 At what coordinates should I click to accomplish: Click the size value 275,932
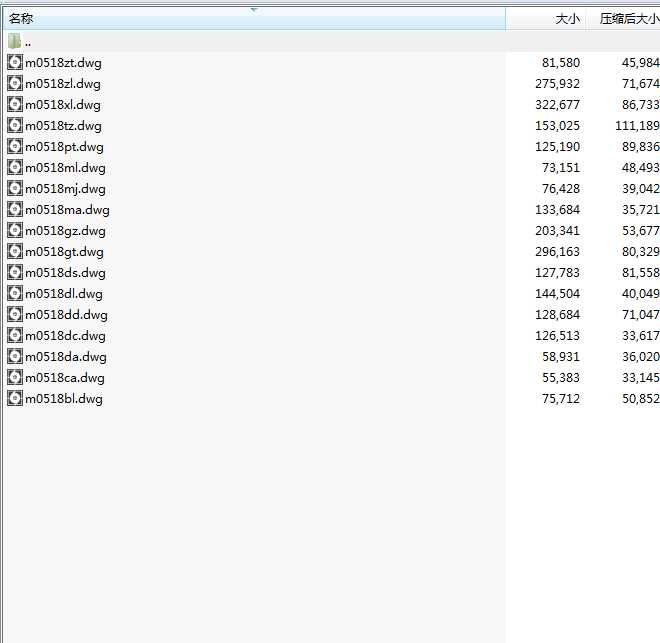click(x=557, y=84)
